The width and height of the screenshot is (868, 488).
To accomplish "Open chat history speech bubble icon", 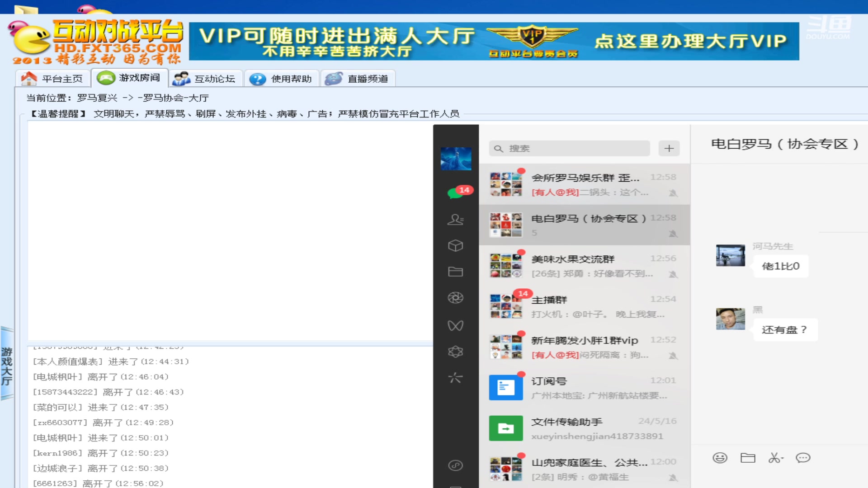I will pos(803,458).
